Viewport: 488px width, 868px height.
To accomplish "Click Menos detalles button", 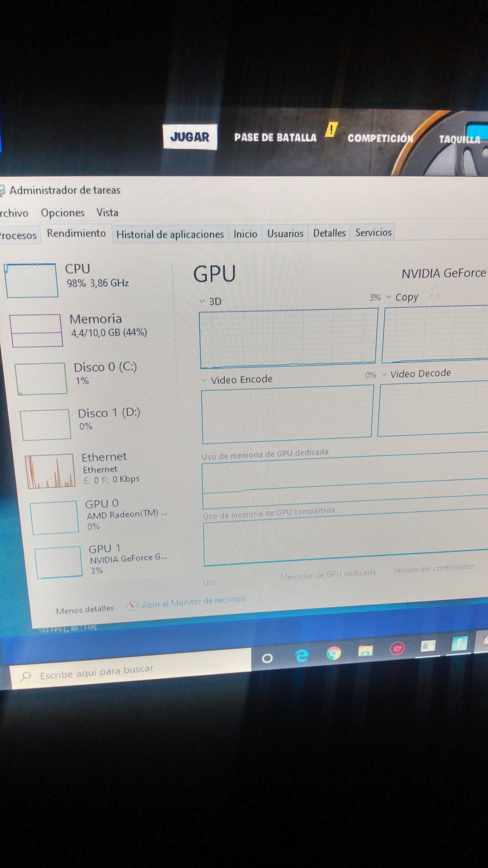I will click(x=85, y=610).
